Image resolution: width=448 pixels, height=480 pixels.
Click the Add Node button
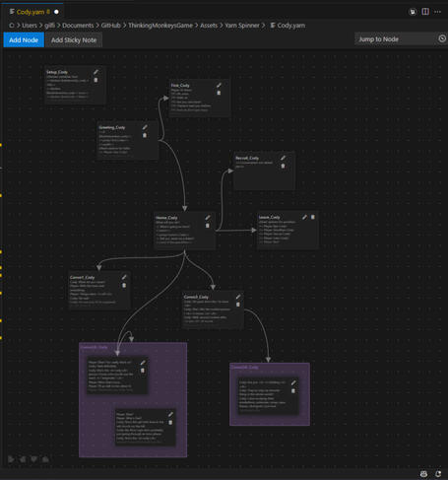click(x=24, y=39)
